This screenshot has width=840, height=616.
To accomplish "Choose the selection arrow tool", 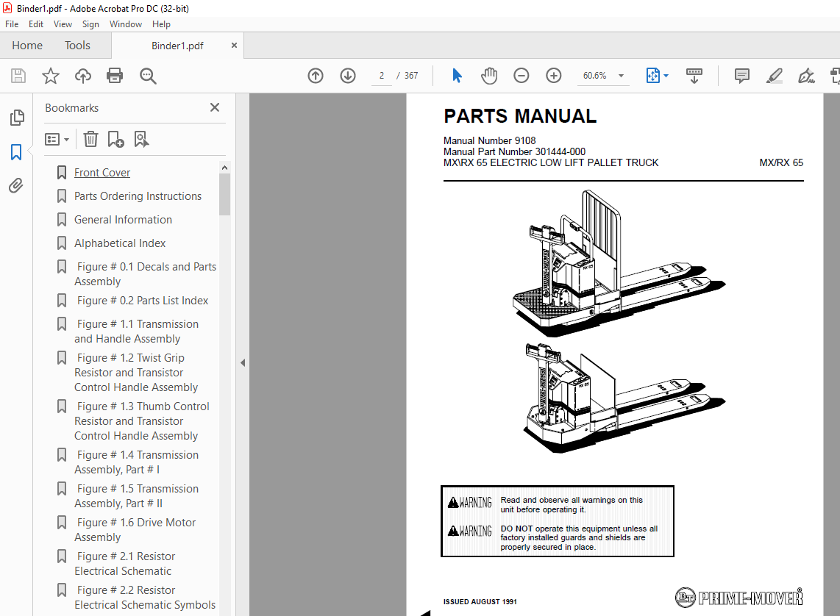I will 457,76.
